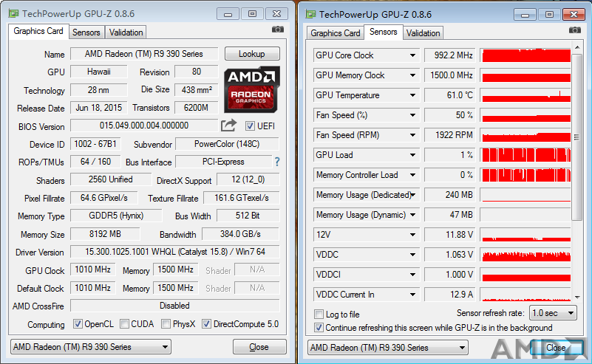Open the VDDC Current In dropdown
Image resolution: width=592 pixels, height=364 pixels.
pyautogui.click(x=412, y=295)
